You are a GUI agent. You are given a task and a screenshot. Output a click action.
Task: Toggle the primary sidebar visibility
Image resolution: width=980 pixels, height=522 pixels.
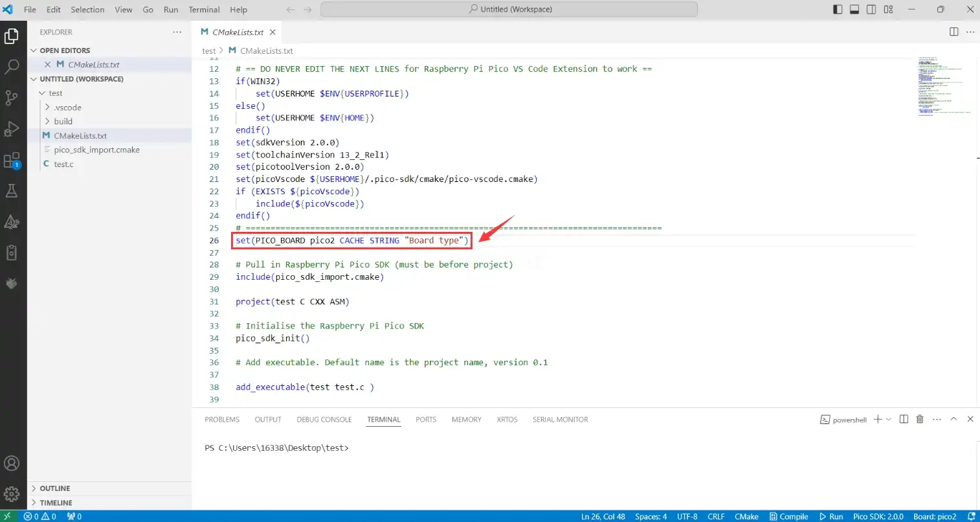838,9
